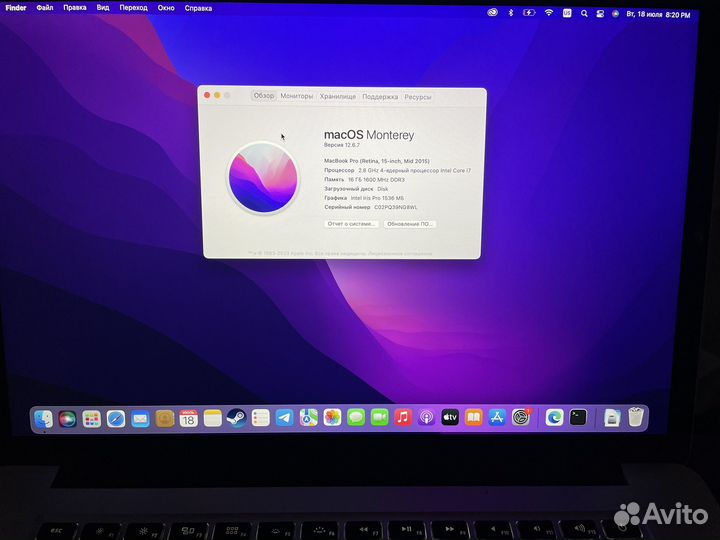This screenshot has height=540, width=720.
Task: Select the Обзор tab
Action: [264, 96]
